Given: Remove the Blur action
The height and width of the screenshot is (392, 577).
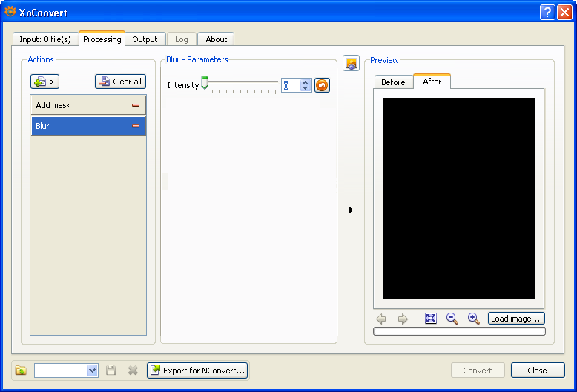Looking at the screenshot, I should coord(136,126).
